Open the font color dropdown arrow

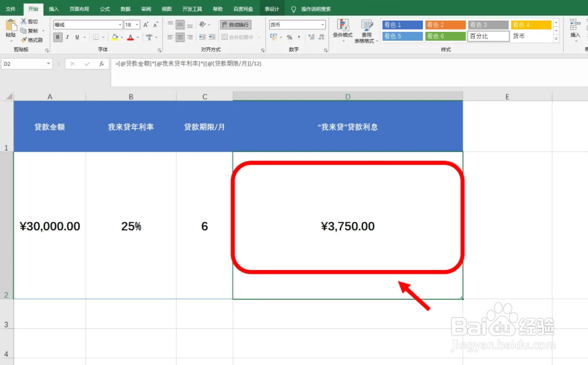tap(138, 37)
